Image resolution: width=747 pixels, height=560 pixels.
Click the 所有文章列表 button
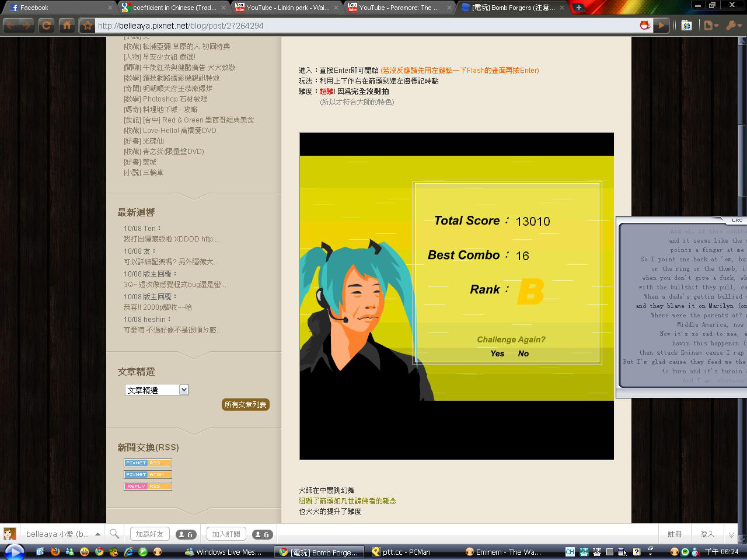click(246, 404)
